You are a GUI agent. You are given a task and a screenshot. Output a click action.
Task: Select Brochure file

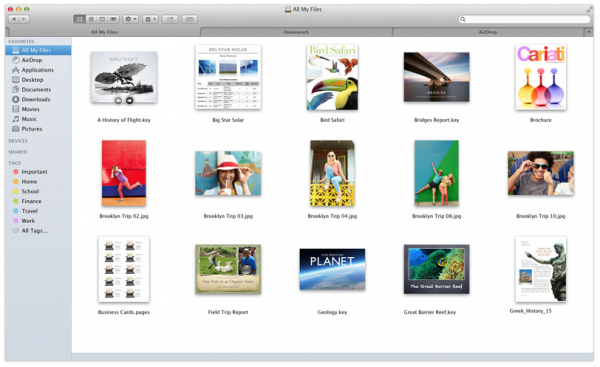click(541, 77)
